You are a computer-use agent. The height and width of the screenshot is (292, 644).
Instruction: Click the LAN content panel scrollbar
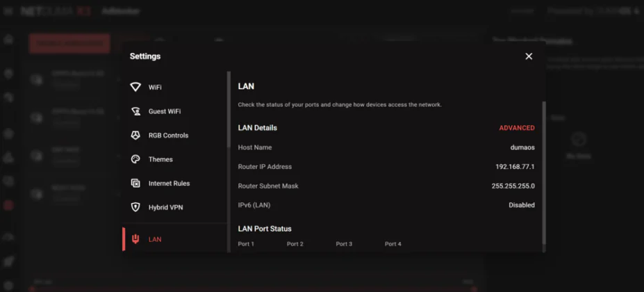[544, 172]
